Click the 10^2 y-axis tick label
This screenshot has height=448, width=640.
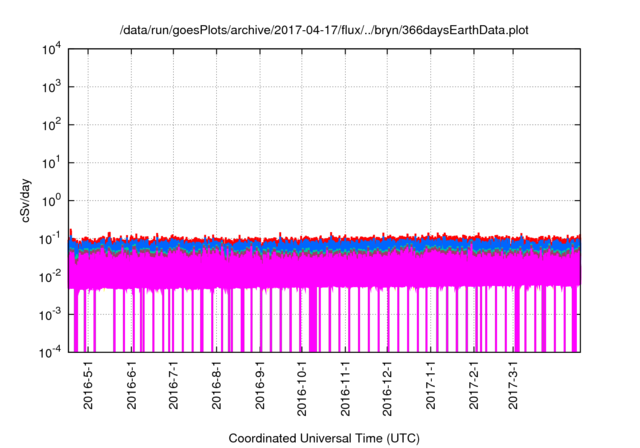point(51,125)
